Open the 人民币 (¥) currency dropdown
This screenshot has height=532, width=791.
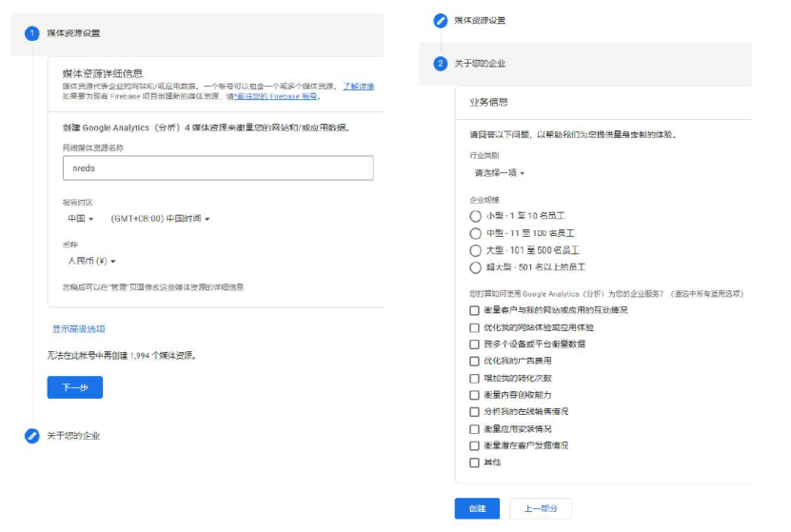[91, 261]
